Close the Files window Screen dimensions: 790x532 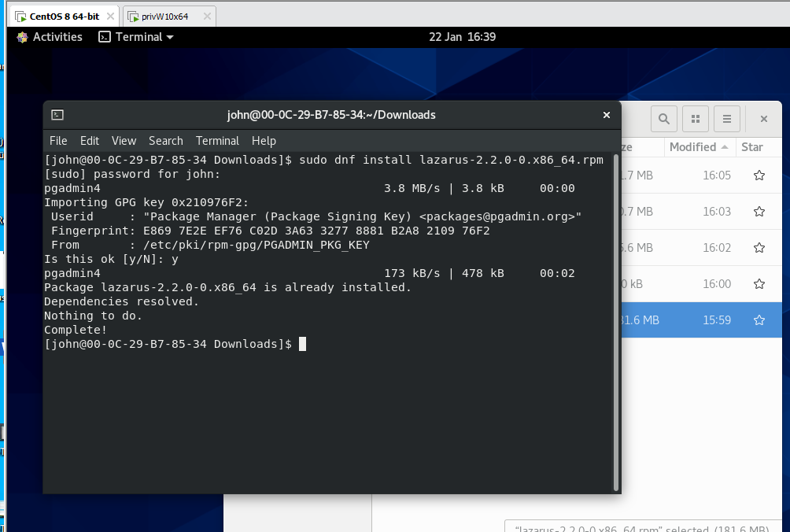[x=764, y=119]
